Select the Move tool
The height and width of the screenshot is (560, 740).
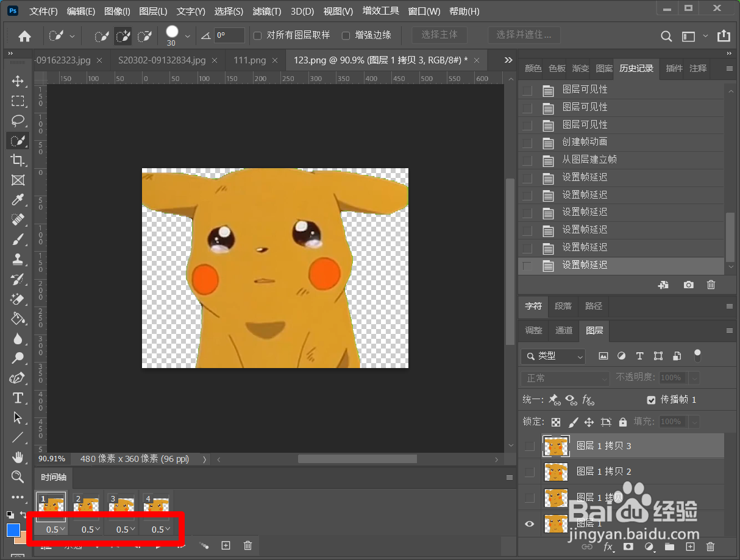(x=18, y=81)
